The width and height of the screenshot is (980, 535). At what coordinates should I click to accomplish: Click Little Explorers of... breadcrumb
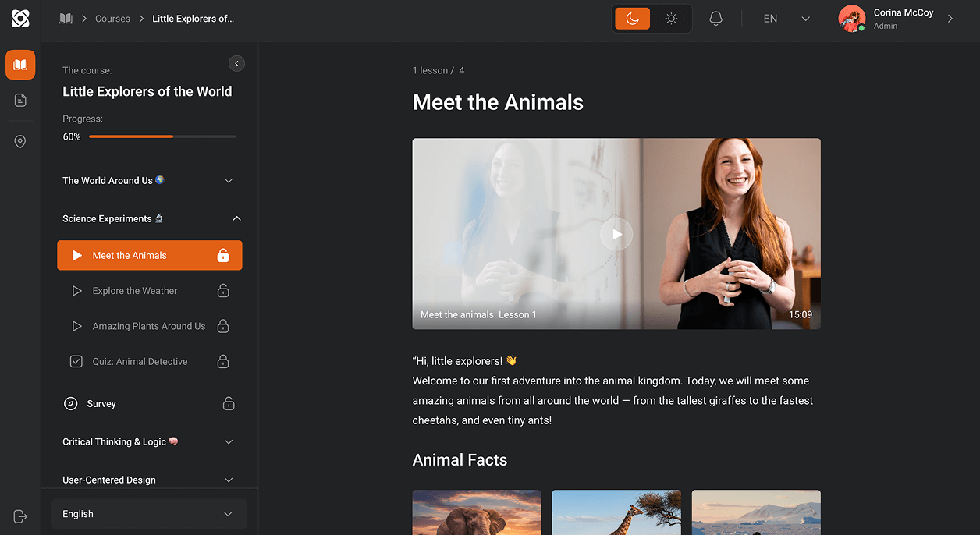pos(193,19)
